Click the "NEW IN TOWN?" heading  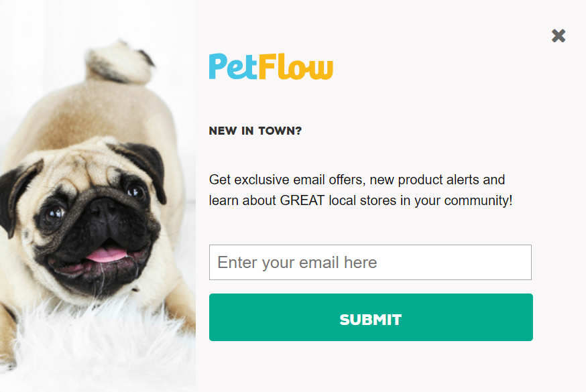click(x=255, y=131)
